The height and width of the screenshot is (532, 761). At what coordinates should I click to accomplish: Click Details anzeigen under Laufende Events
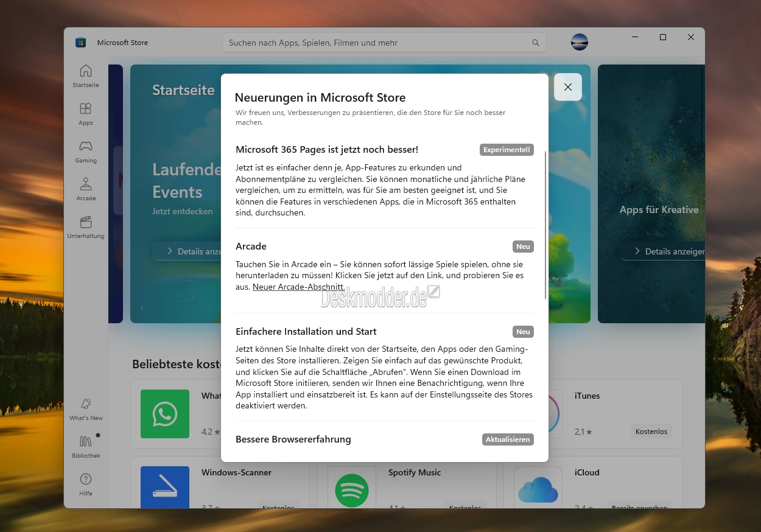point(188,251)
